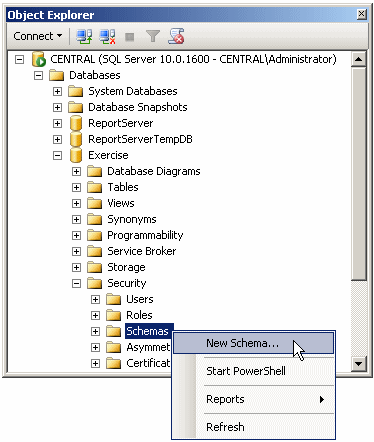Click the Security folder icon
The image size is (374, 442).
pyautogui.click(x=94, y=283)
